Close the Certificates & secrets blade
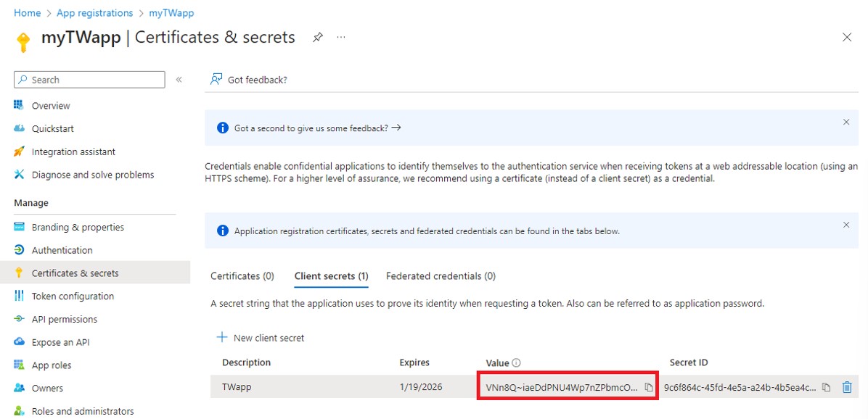868x419 pixels. tap(846, 38)
